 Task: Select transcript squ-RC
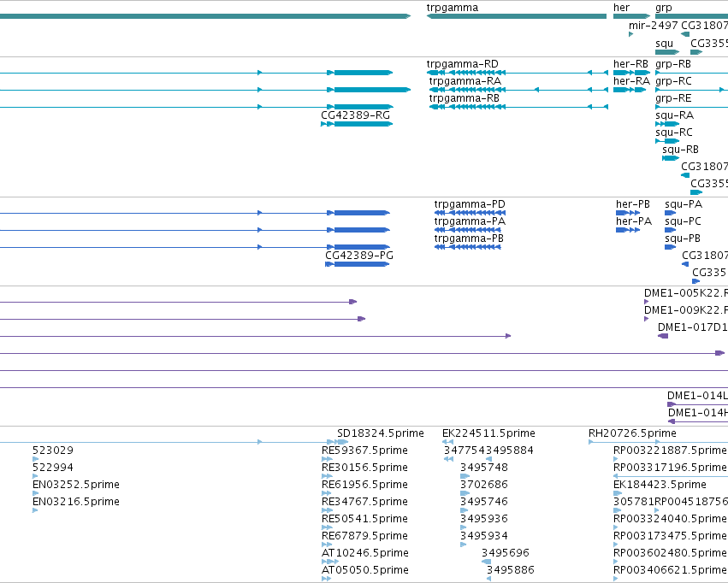point(674,132)
